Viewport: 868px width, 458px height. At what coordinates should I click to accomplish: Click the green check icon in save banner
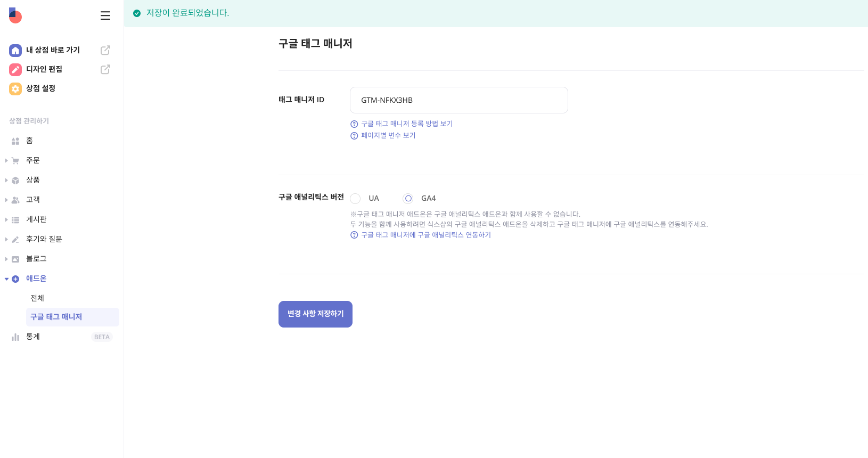[x=137, y=13]
